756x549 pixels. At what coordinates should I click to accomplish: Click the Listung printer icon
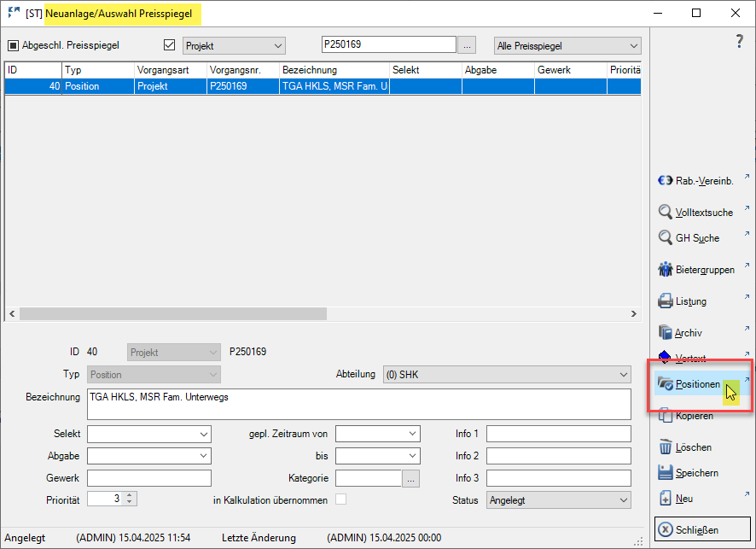point(666,301)
